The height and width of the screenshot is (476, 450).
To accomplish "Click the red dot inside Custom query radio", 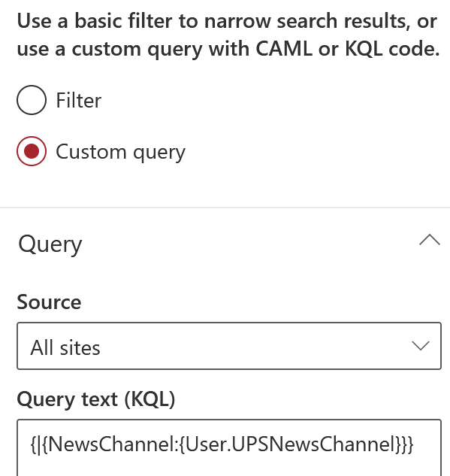I will (32, 151).
